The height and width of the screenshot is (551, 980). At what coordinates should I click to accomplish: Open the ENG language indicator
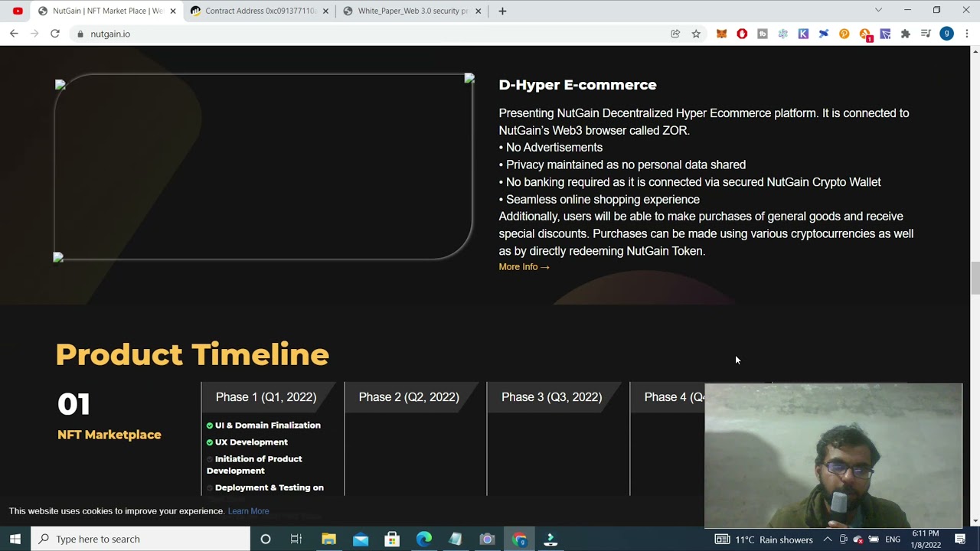[x=893, y=540]
